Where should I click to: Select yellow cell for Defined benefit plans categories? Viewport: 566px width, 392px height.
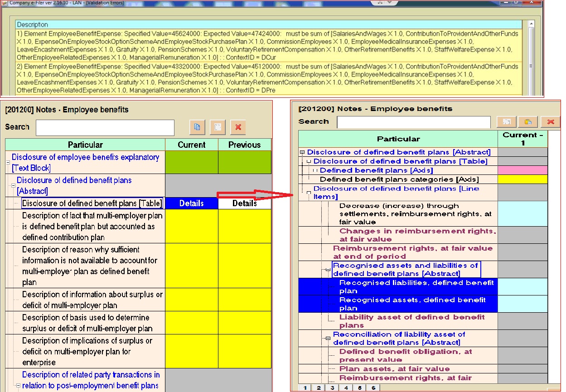[522, 179]
